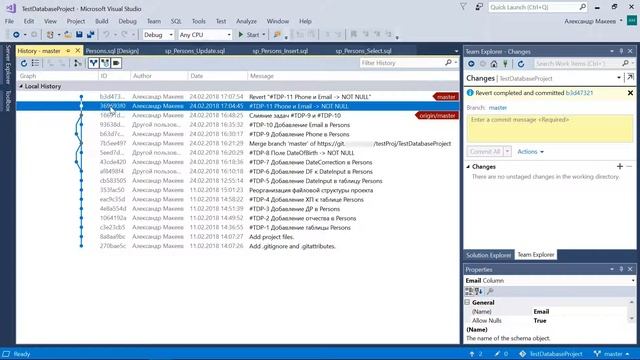This screenshot has height=360, width=640.
Task: Click the Open File icon in toolbar
Action: tap(68, 35)
